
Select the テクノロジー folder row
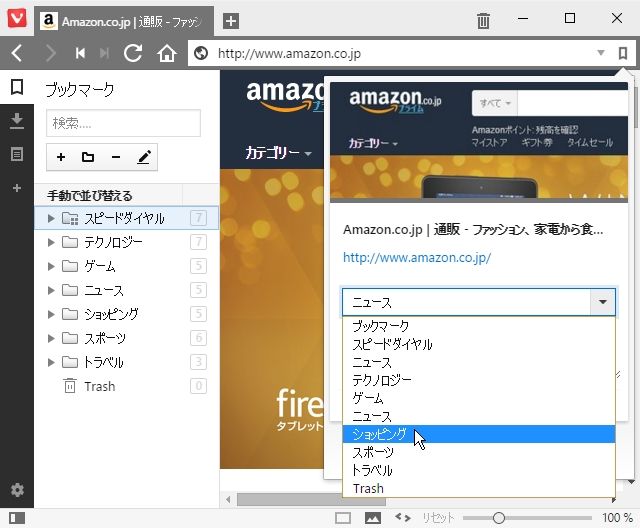click(127, 242)
